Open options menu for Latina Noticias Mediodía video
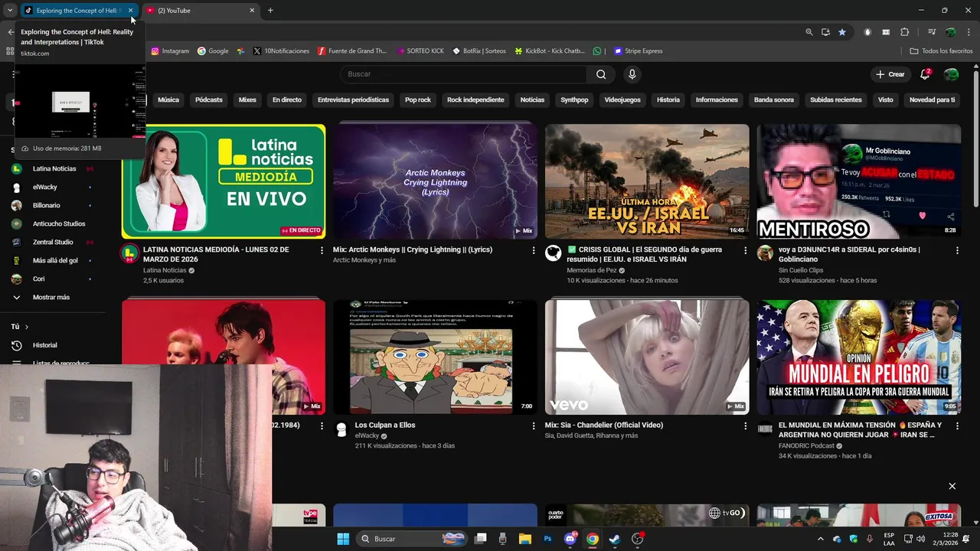The image size is (980, 551). click(x=322, y=250)
